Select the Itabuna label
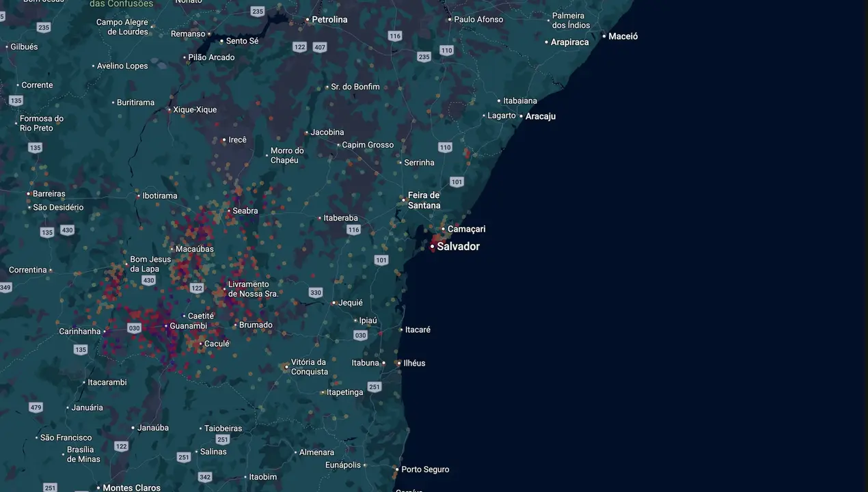868x492 pixels. 365,364
